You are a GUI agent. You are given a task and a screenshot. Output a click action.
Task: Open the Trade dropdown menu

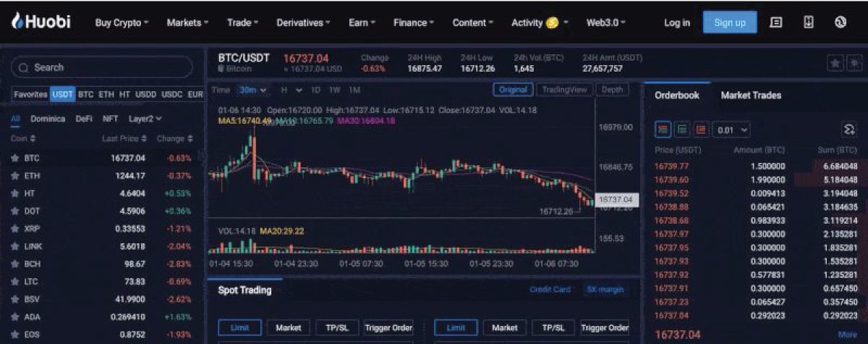pyautogui.click(x=242, y=22)
